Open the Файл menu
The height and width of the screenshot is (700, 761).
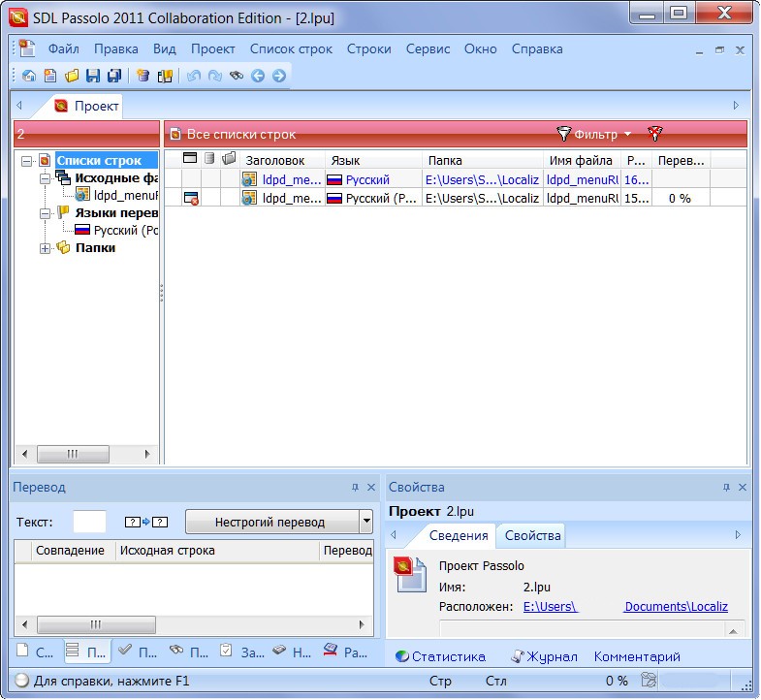(x=64, y=49)
